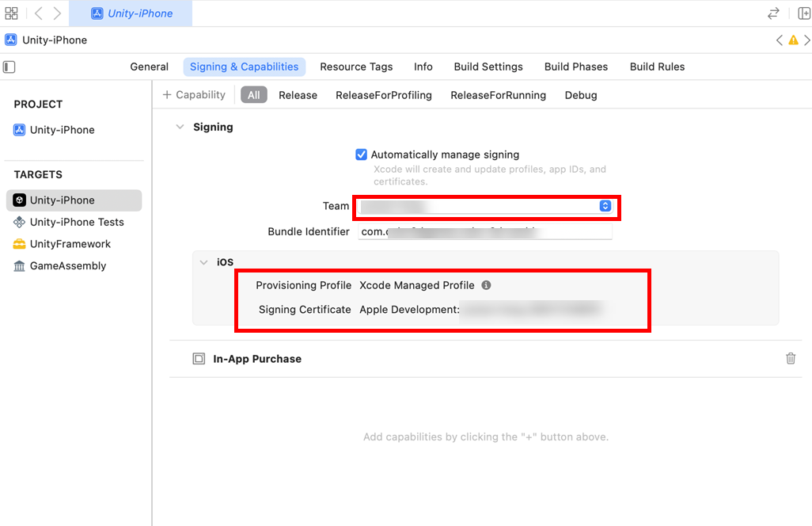Open the related items grid menu
812x526 pixels.
[11, 13]
